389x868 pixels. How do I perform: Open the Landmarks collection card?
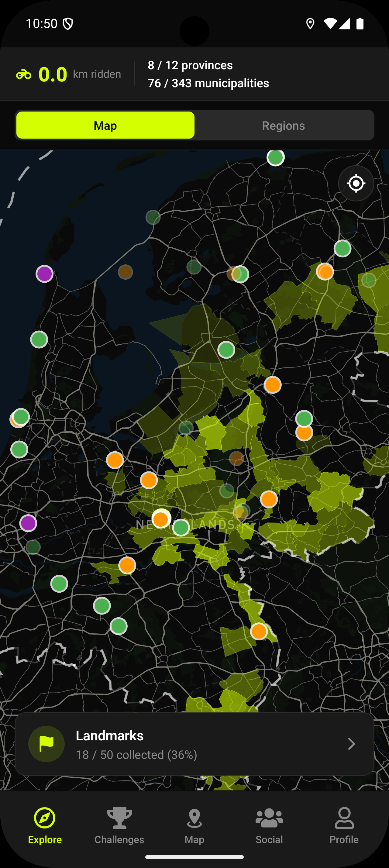(194, 744)
